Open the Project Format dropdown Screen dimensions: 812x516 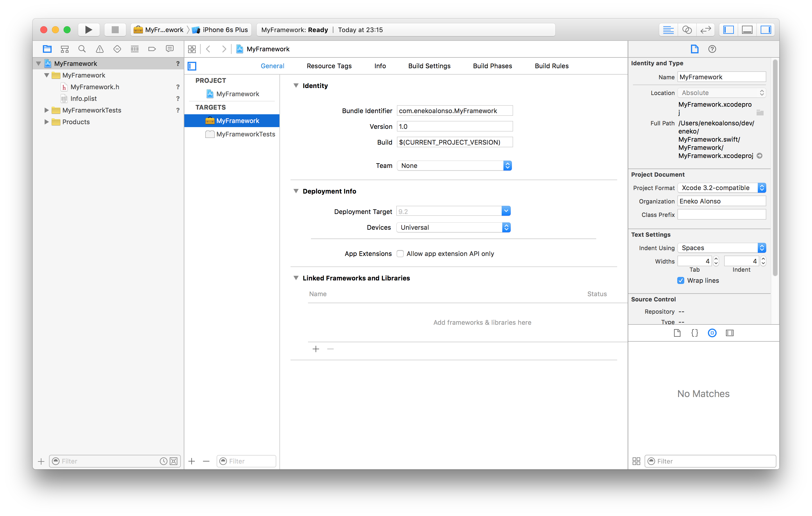point(722,188)
